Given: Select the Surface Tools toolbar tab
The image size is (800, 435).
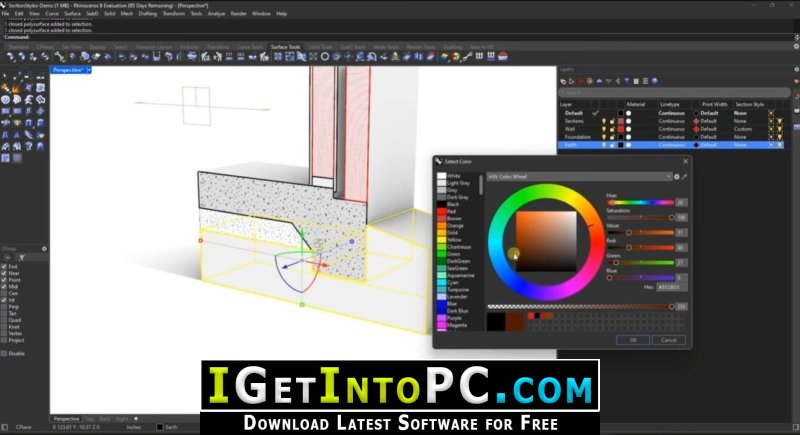Looking at the screenshot, I should point(285,47).
